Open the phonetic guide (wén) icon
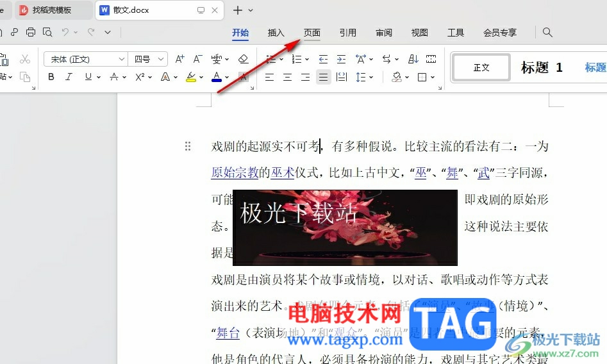The image size is (607, 364). point(217,59)
